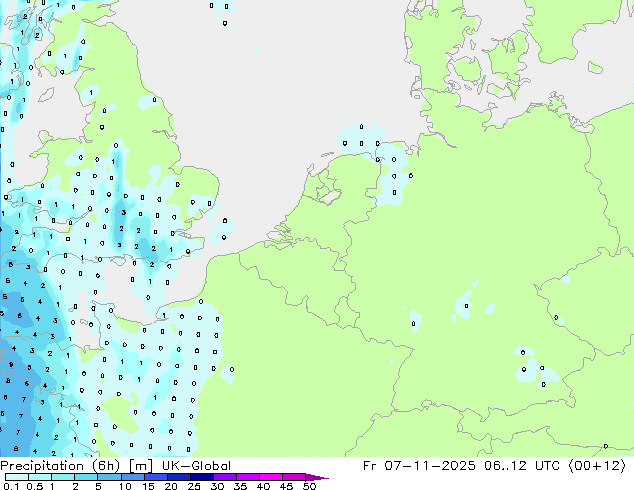Click the '40' legend value label
The width and height of the screenshot is (634, 490).
[264, 486]
